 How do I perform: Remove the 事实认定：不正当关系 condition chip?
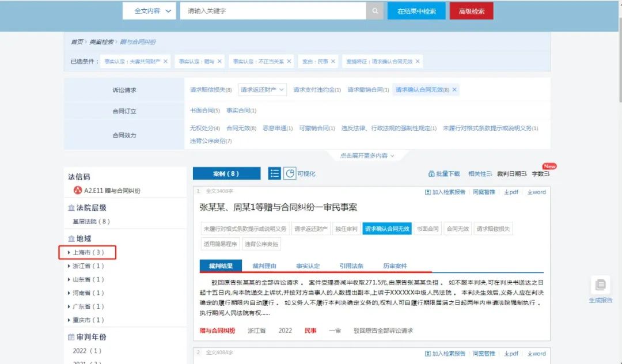[289, 62]
